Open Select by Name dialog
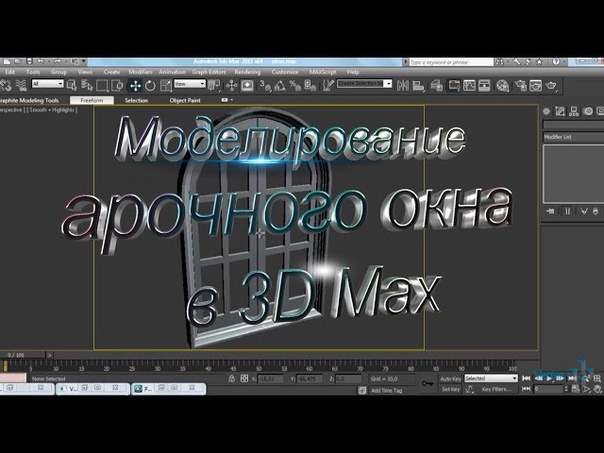Screen dimensions: 604x453 [87, 85]
